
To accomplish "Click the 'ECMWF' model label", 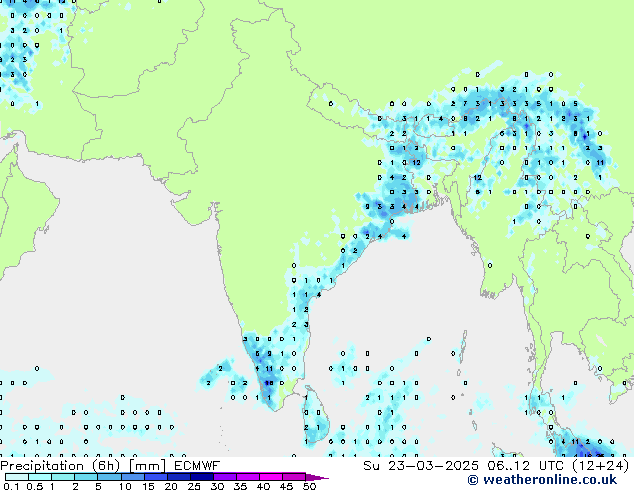I will (x=197, y=466).
